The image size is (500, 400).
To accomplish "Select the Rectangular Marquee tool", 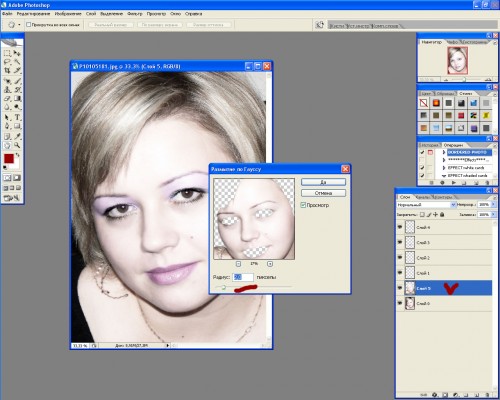I will click(x=7, y=53).
